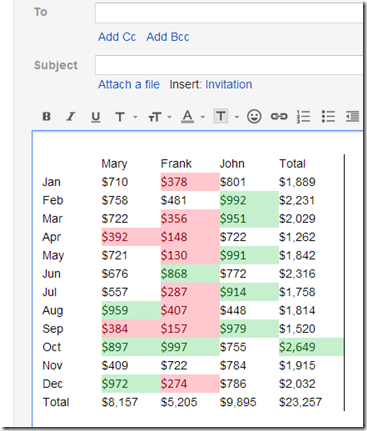Click the Font T icon
Viewport: 367px width, 431px height.
pyautogui.click(x=120, y=117)
